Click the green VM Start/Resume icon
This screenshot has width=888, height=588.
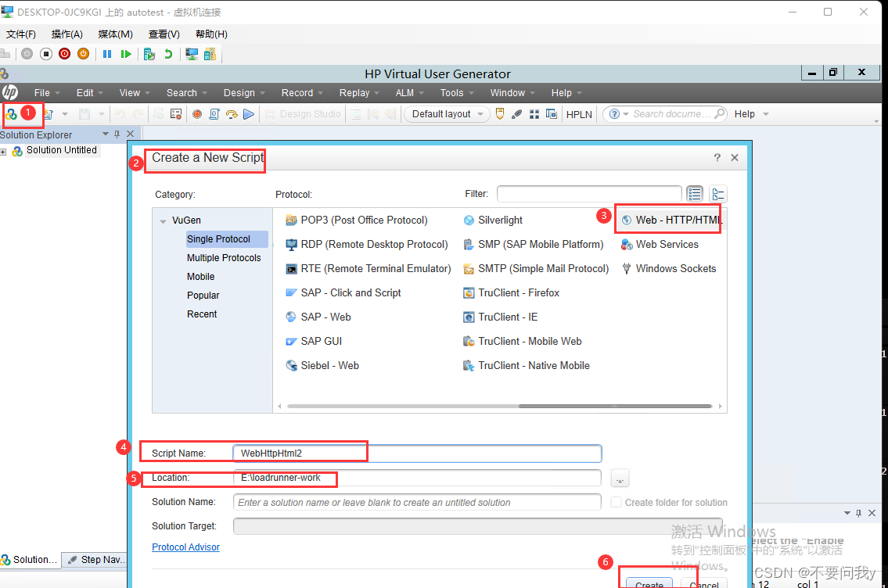(x=126, y=54)
